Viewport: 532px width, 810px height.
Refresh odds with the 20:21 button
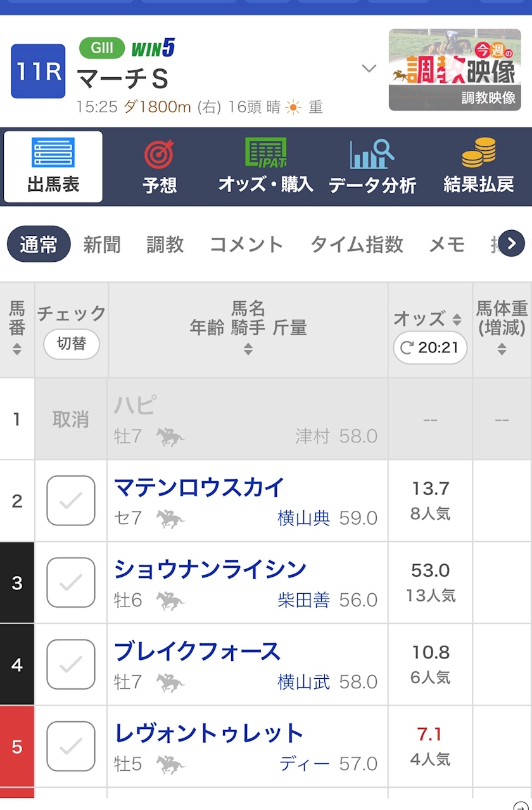(430, 347)
